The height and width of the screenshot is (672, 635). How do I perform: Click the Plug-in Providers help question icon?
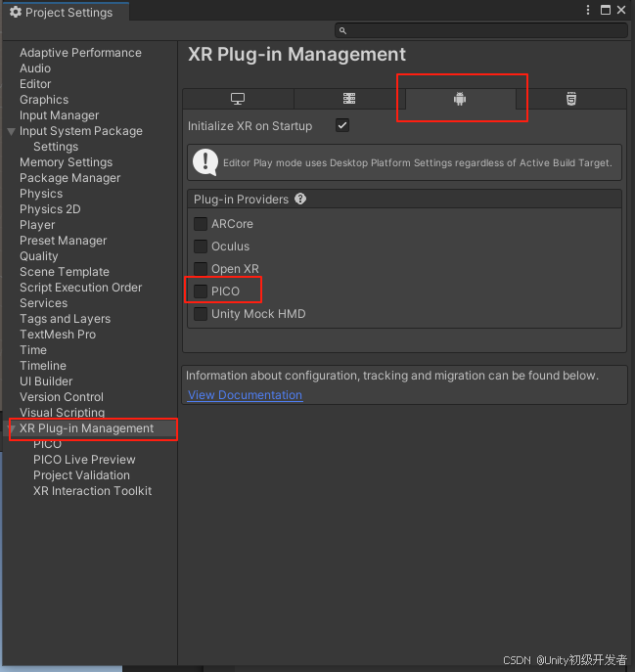(x=300, y=199)
